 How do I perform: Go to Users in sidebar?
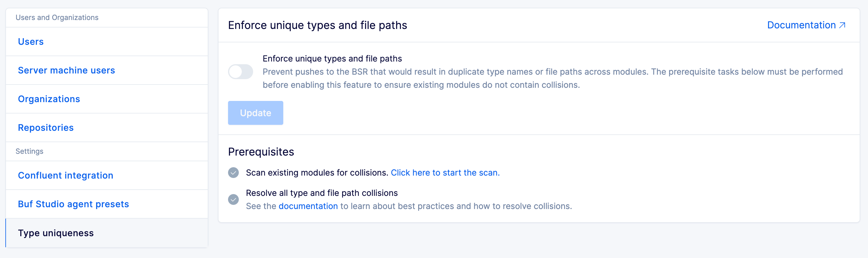point(31,42)
